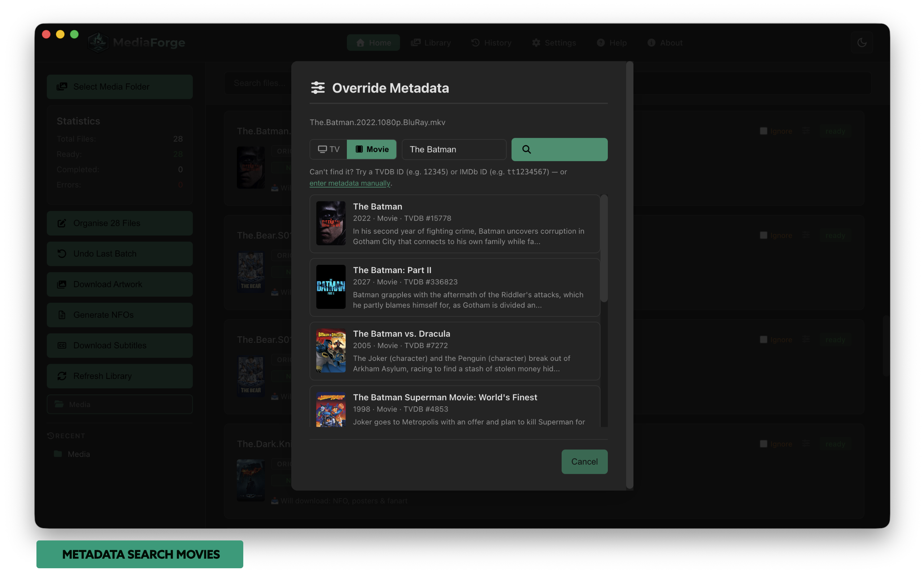Choose The Batman vs. Dracula result
Screen dimensions: 924x578
tap(455, 350)
